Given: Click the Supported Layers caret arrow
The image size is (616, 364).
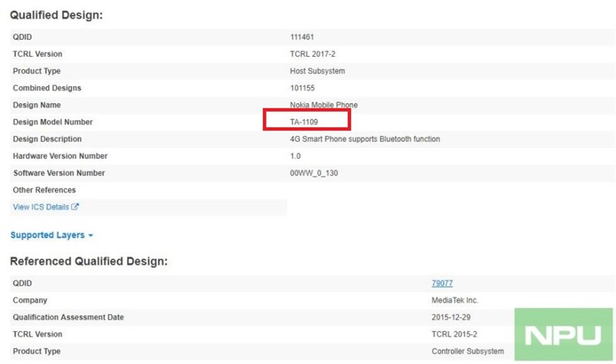Looking at the screenshot, I should pyautogui.click(x=91, y=235).
